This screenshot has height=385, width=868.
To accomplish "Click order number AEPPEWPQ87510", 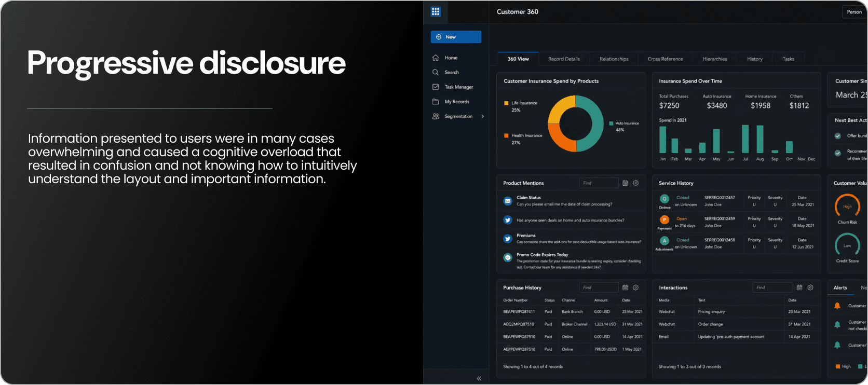I will tap(519, 349).
